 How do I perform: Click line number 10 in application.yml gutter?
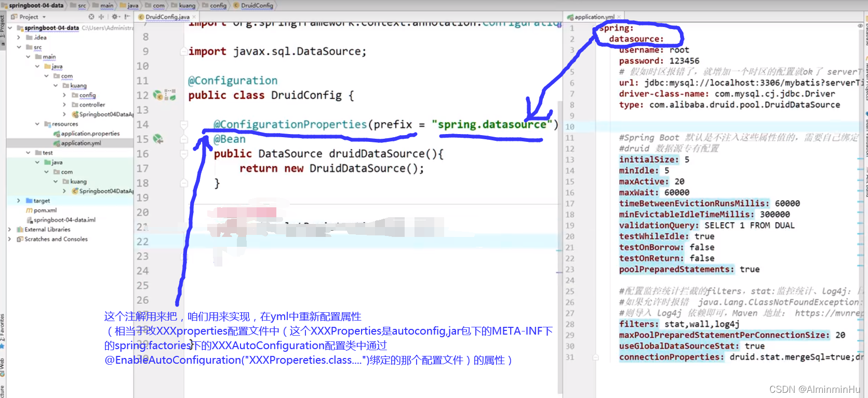coord(570,127)
